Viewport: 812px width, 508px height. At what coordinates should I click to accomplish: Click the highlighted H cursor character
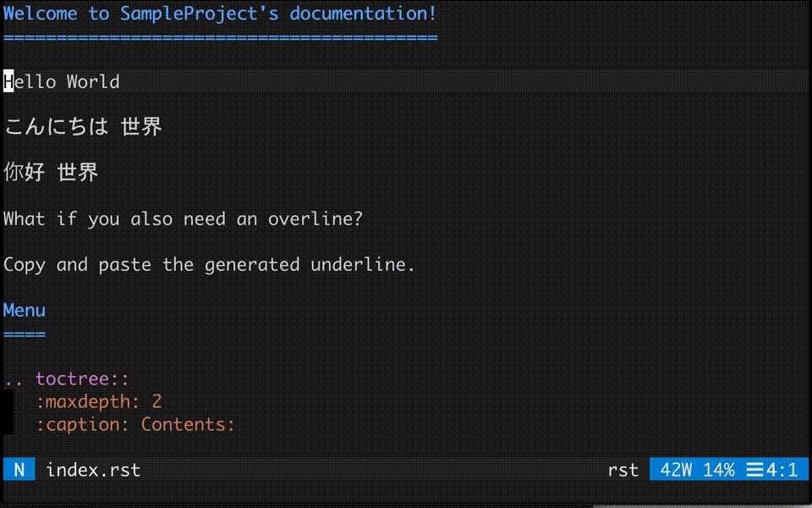(8, 81)
